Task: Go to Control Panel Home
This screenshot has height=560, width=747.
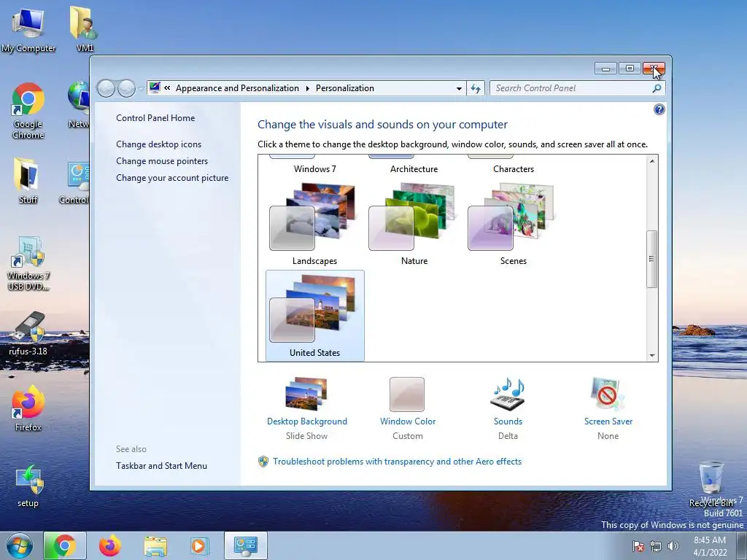Action: click(155, 118)
